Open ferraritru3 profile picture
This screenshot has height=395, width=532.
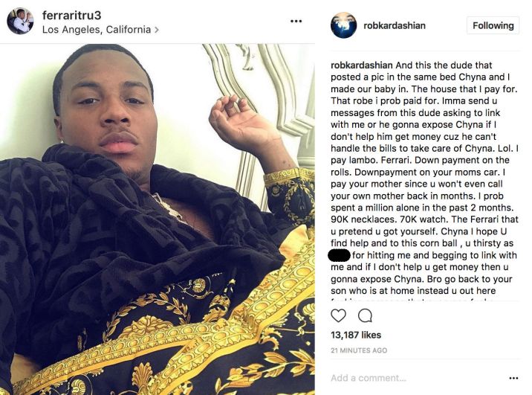[x=20, y=21]
